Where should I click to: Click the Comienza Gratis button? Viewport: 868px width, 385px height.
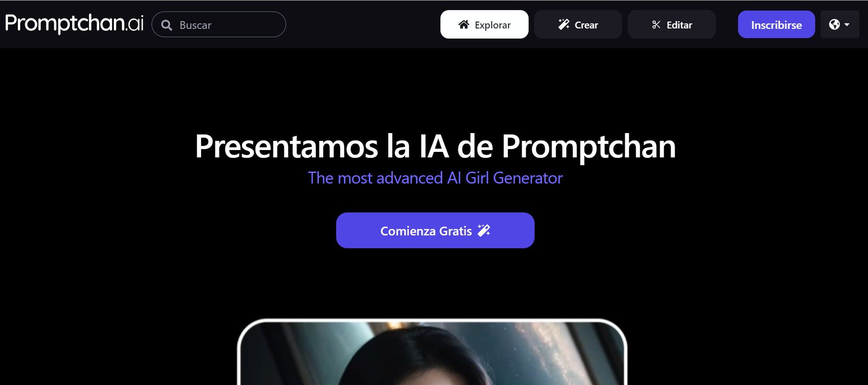435,230
